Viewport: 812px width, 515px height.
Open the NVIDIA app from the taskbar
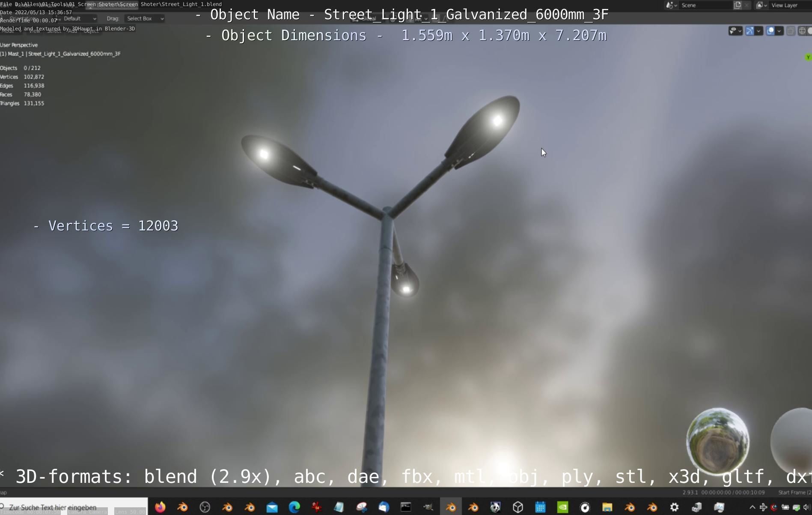(562, 507)
